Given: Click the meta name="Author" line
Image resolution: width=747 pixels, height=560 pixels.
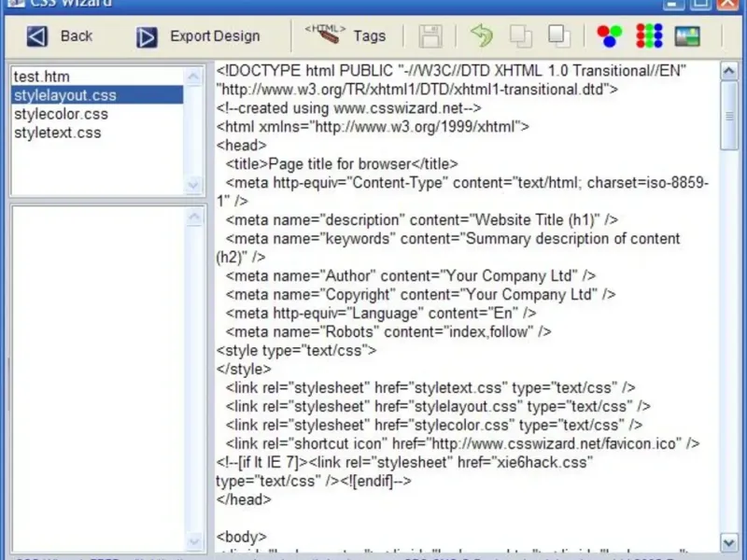Looking at the screenshot, I should (411, 276).
